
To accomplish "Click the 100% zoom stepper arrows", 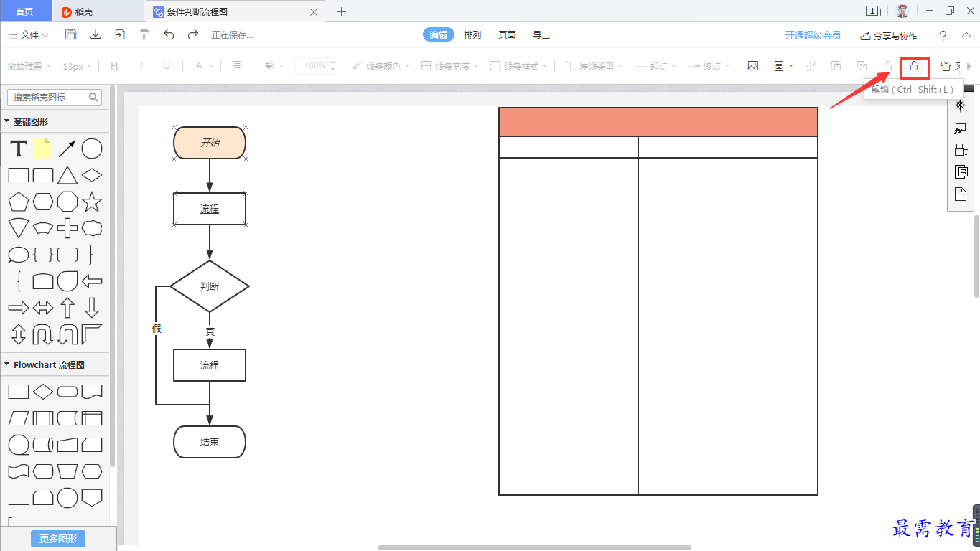I will coord(332,66).
